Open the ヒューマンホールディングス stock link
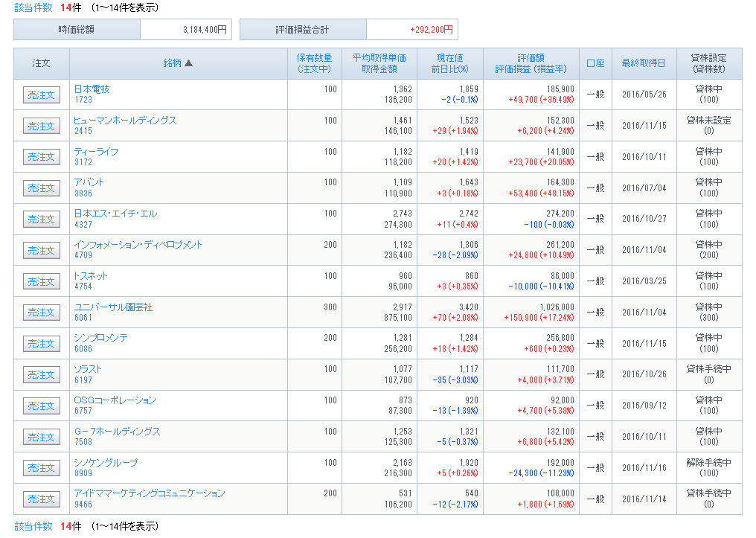756x538 pixels. [125, 121]
